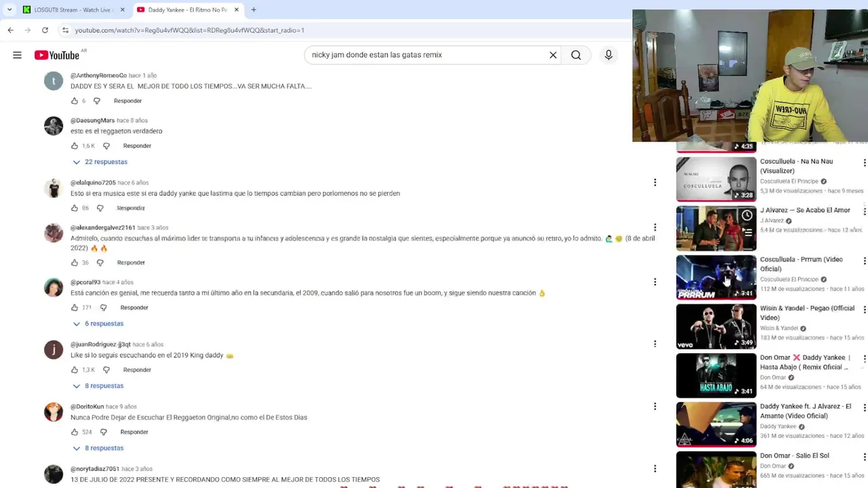868x488 pixels.
Task: Open options menu for @elalquino7205 comment
Action: point(655,182)
